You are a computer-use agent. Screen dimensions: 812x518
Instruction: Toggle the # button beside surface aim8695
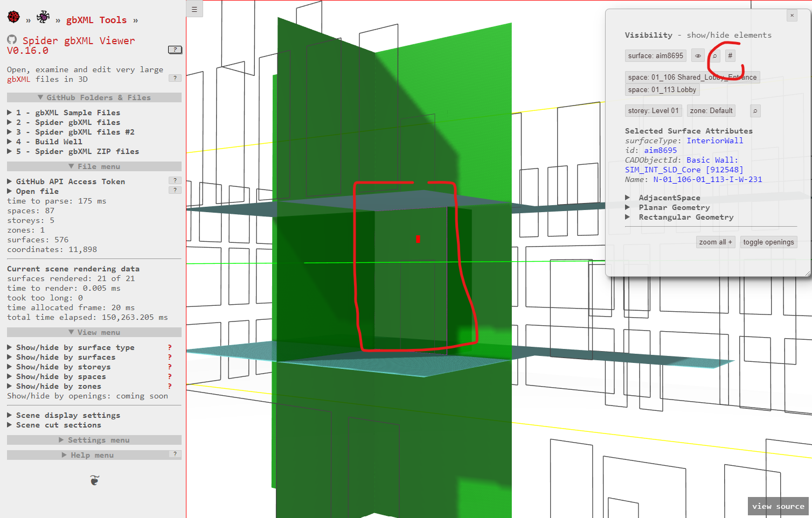pyautogui.click(x=731, y=55)
